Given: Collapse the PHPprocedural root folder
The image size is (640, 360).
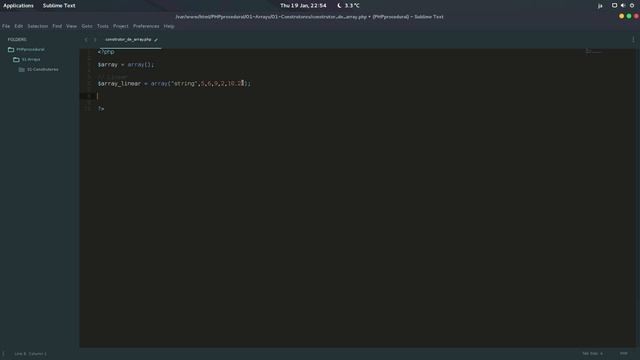Looking at the screenshot, I should 11,49.
